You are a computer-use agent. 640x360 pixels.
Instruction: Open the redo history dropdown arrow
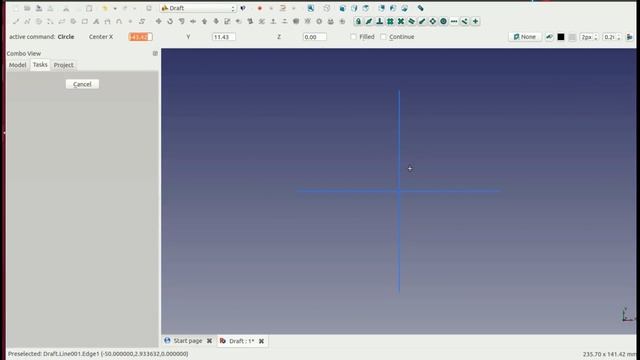135,8
